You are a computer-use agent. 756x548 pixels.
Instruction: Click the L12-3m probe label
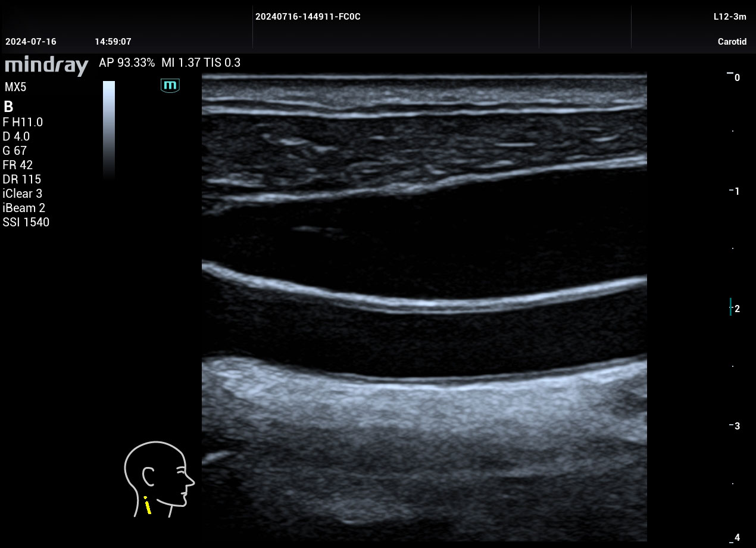729,17
